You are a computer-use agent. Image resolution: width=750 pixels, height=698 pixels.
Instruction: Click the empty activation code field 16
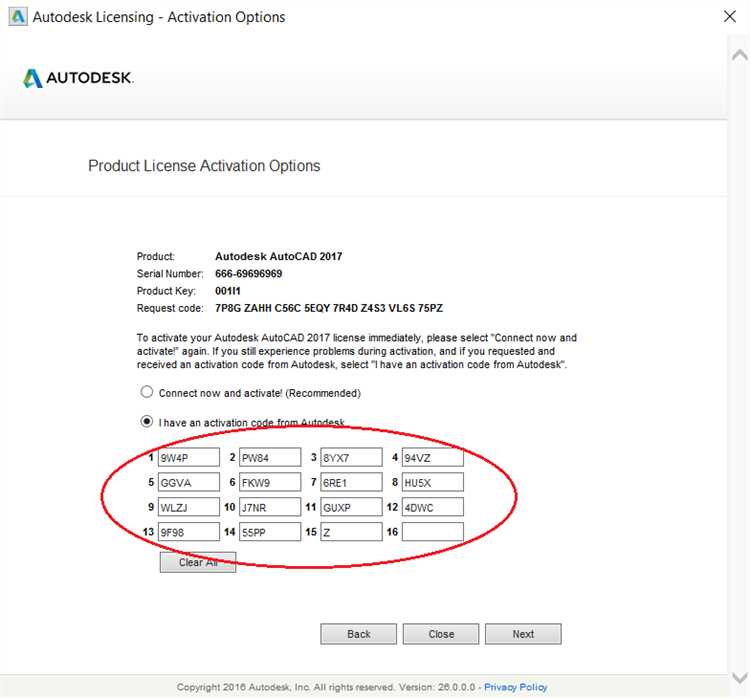(x=433, y=532)
